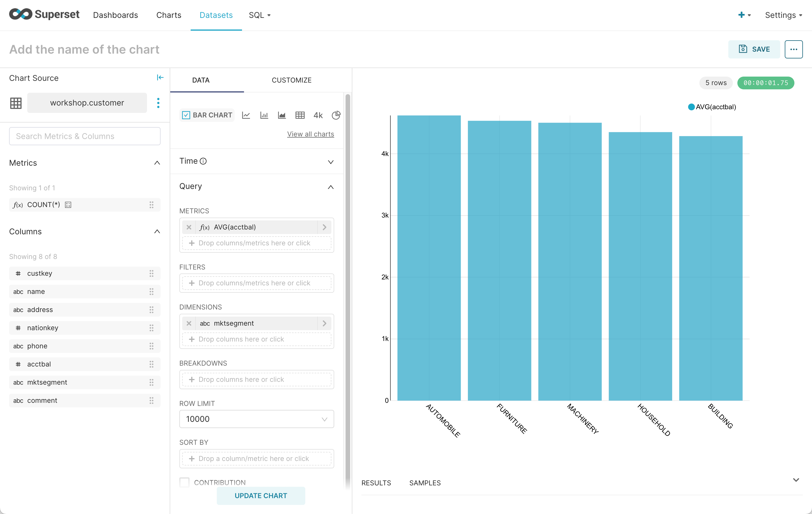The width and height of the screenshot is (812, 514).
Task: Switch to the DATA tab
Action: [201, 80]
